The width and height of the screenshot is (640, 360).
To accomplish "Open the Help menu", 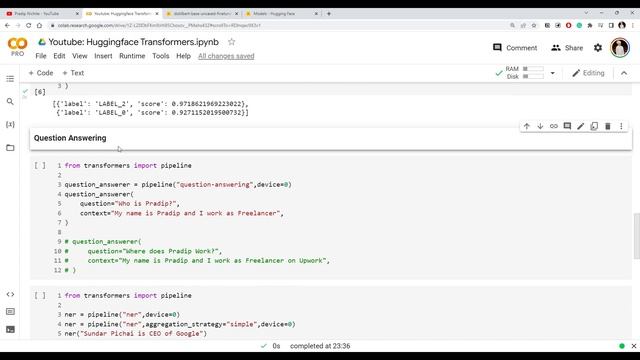I will pos(183,56).
